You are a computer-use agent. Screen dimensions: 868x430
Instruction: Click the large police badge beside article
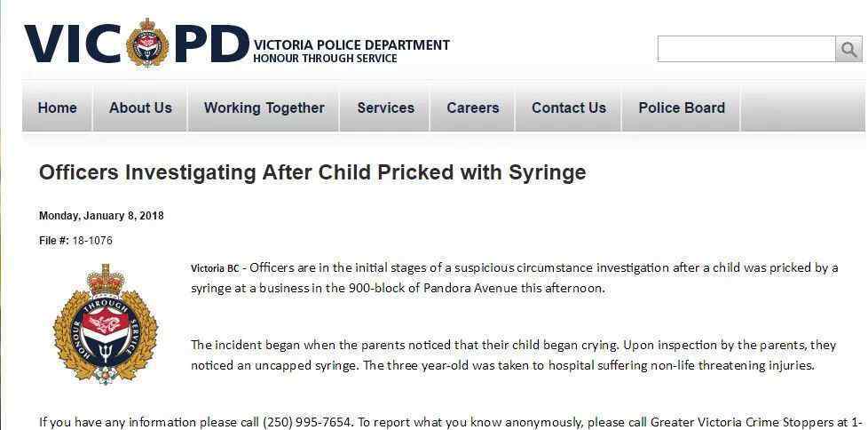tap(106, 324)
